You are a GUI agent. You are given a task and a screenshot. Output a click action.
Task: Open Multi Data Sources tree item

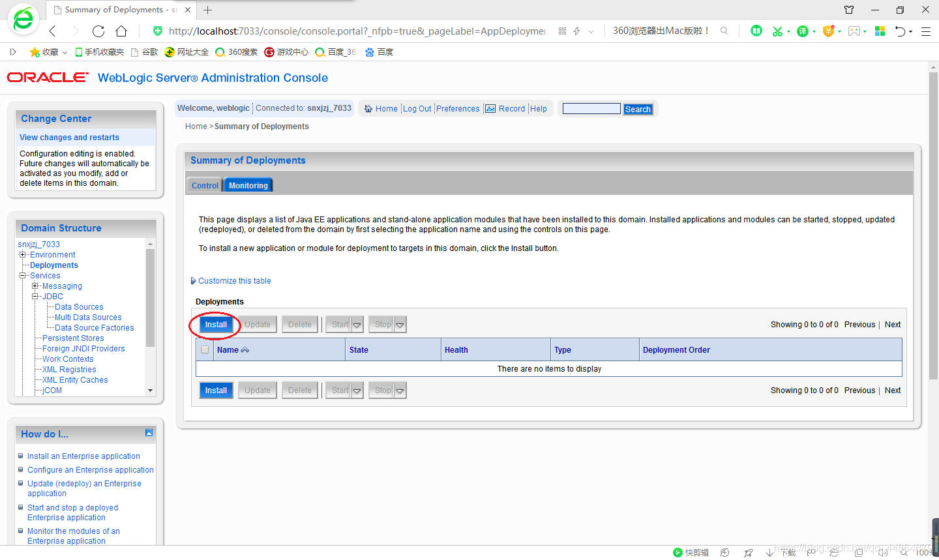coord(88,317)
